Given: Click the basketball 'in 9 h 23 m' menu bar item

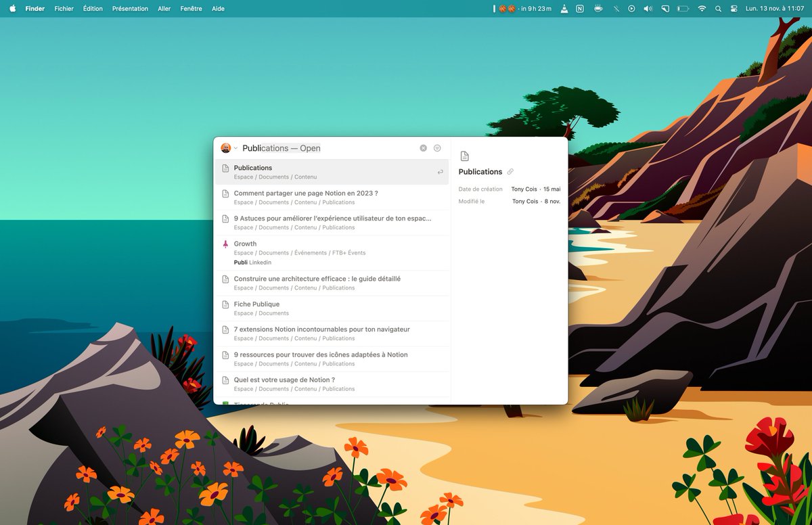Looking at the screenshot, I should pos(523,9).
